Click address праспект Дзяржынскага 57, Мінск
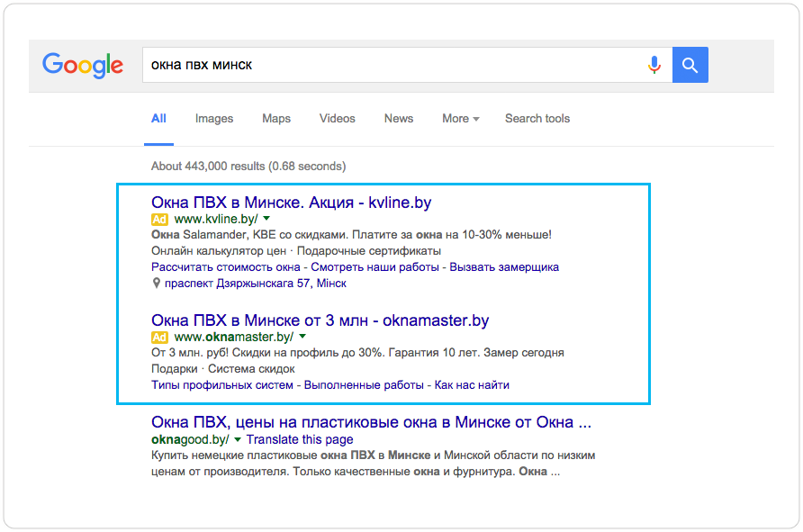 pyautogui.click(x=255, y=284)
